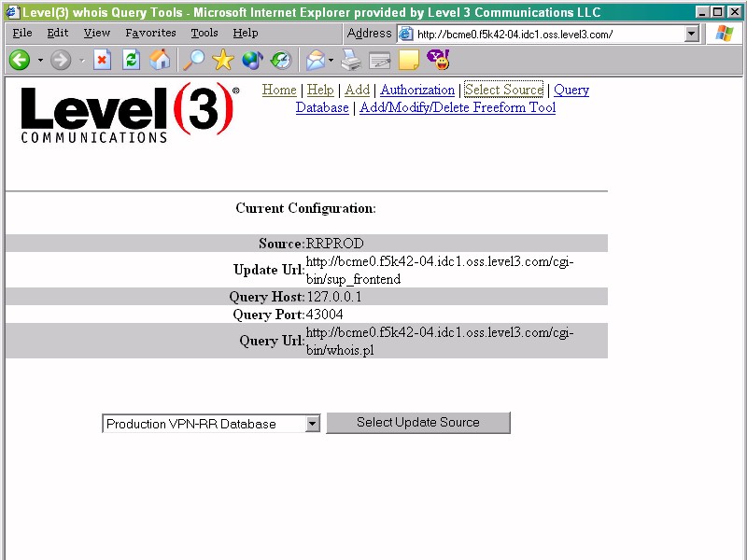This screenshot has width=747, height=560.
Task: Click the History icon in the toolbar
Action: click(280, 61)
